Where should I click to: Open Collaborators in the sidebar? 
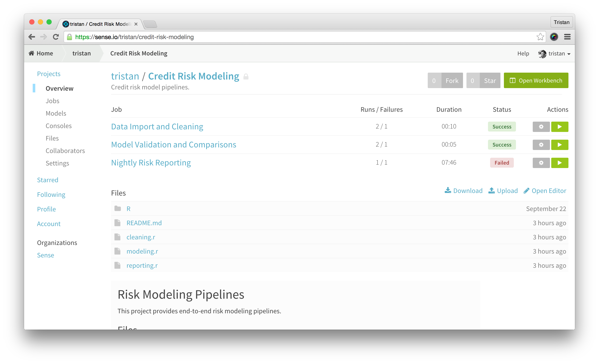(x=65, y=151)
